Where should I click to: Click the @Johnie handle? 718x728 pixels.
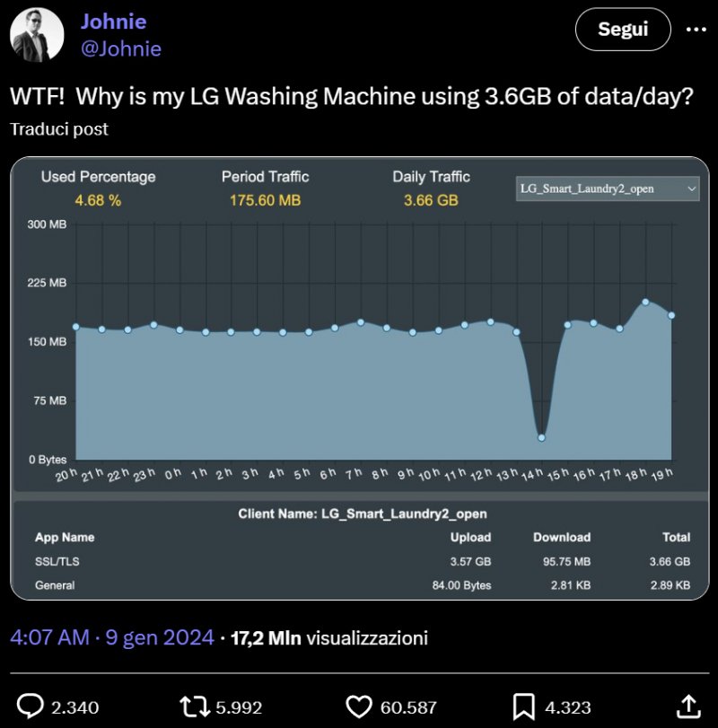point(121,48)
